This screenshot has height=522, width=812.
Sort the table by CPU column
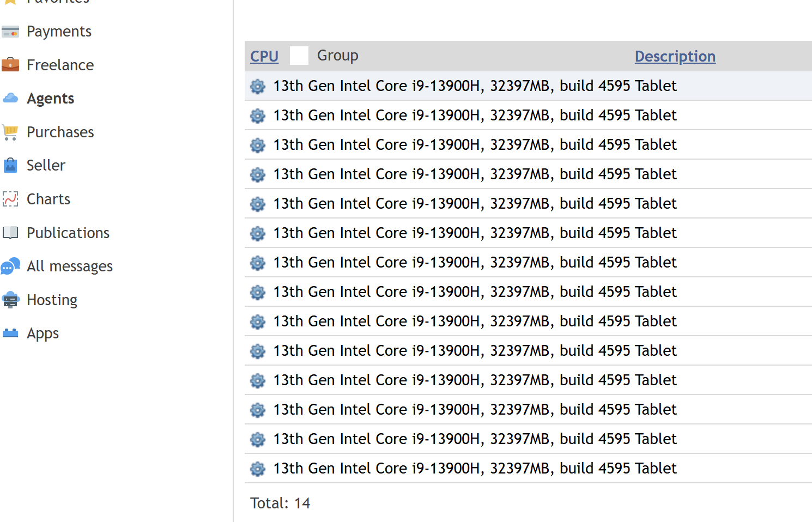pos(264,56)
